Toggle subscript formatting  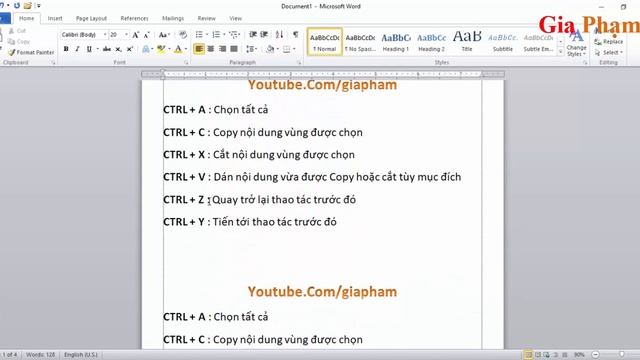point(118,49)
